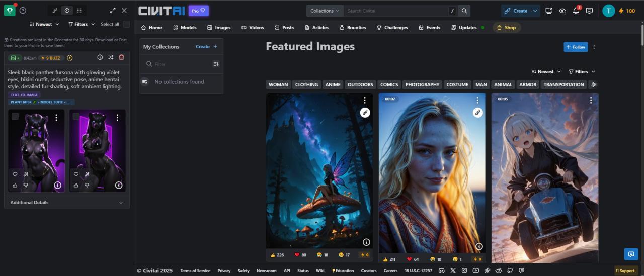This screenshot has width=644, height=276.
Task: Switch generator to grid feed view
Action: [x=79, y=11]
